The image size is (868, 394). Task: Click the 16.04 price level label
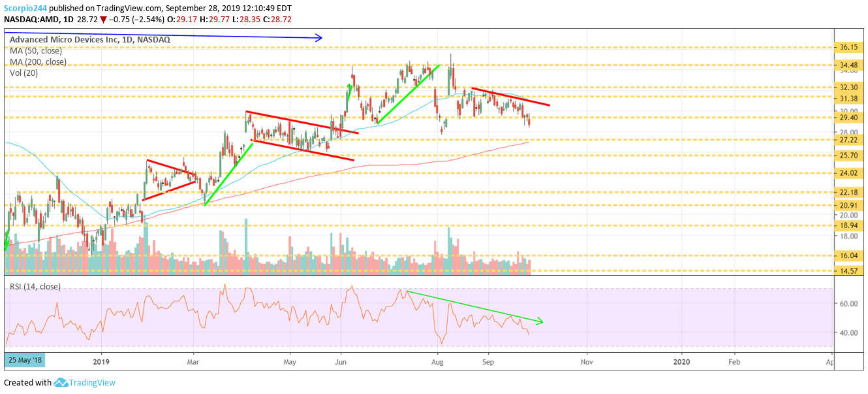coord(847,256)
